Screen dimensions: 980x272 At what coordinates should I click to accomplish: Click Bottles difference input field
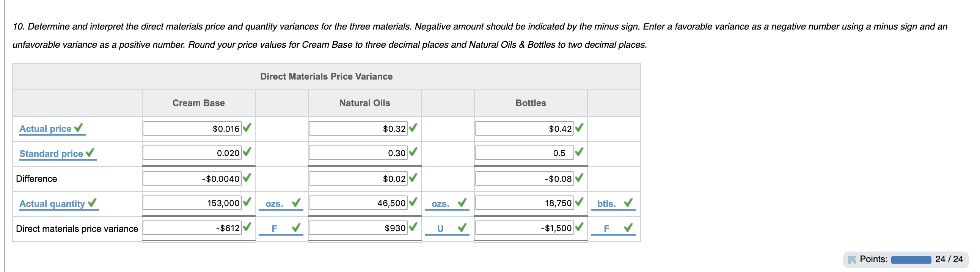click(x=524, y=178)
